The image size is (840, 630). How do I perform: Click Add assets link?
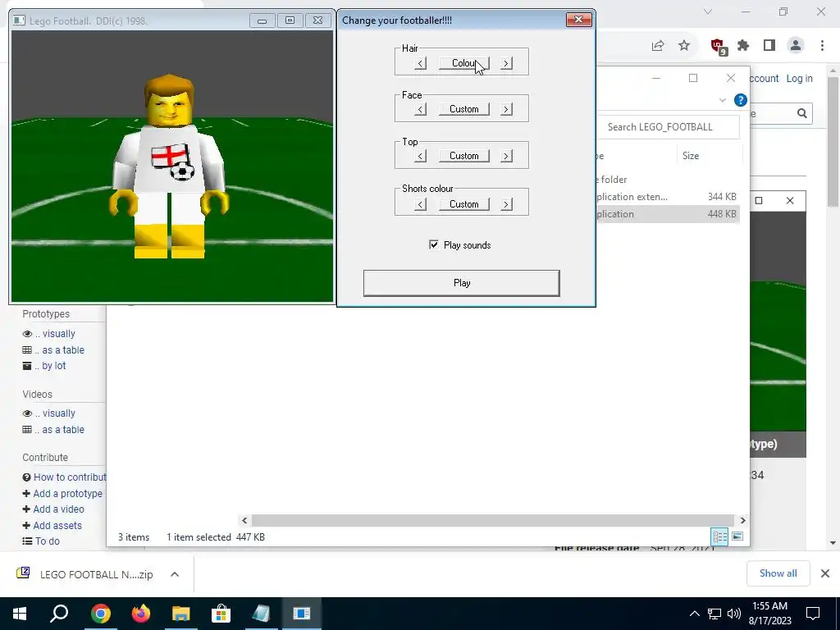[x=57, y=526]
